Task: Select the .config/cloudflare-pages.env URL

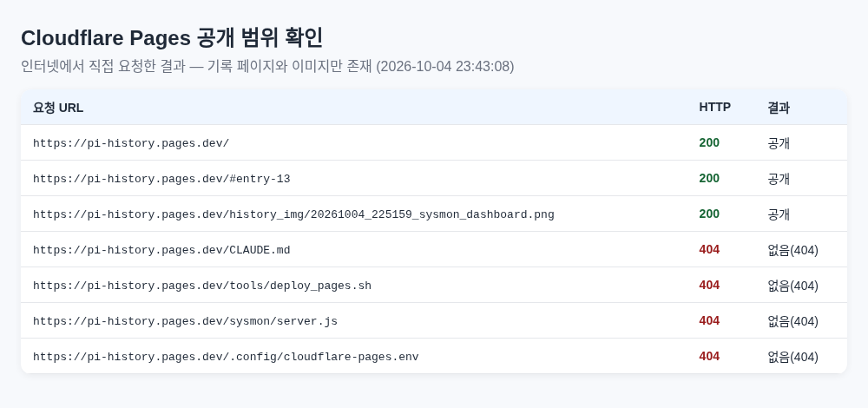Action: (226, 357)
